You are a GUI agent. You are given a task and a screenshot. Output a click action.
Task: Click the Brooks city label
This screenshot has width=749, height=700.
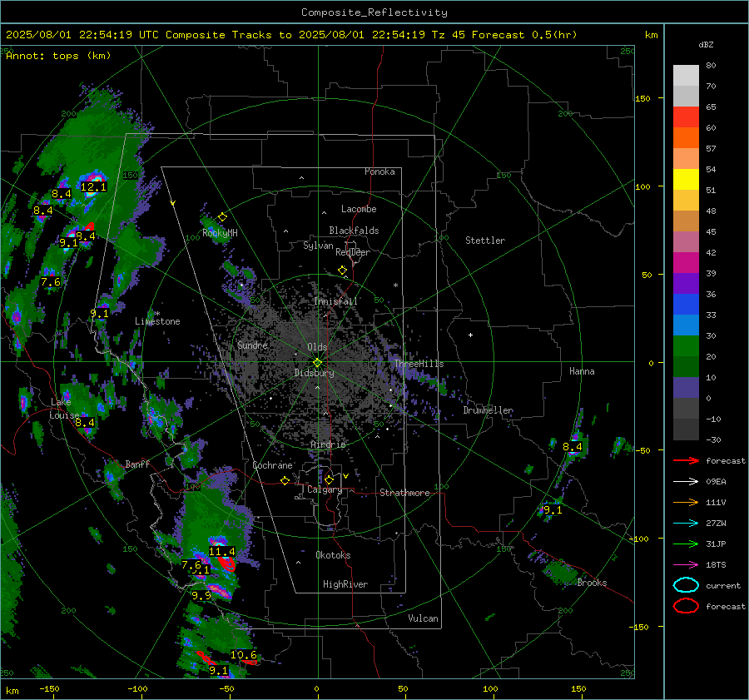coord(592,583)
